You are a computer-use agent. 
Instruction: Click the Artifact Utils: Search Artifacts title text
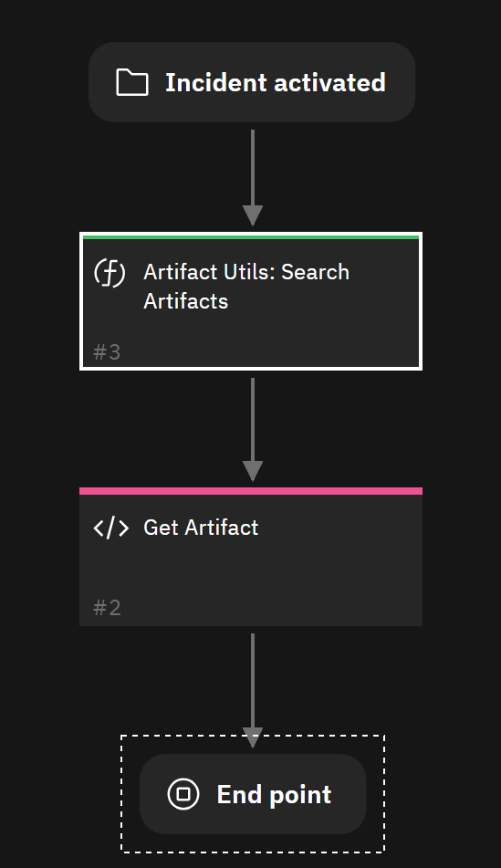click(x=246, y=287)
